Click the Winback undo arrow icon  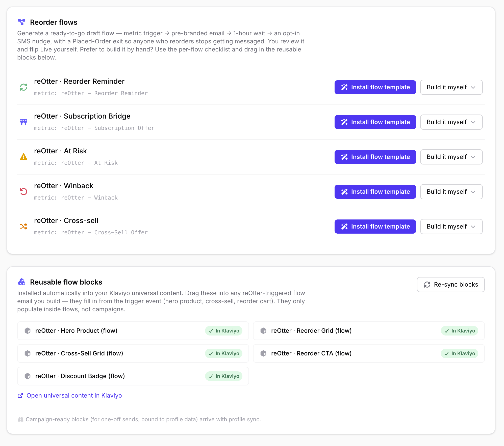tap(23, 192)
